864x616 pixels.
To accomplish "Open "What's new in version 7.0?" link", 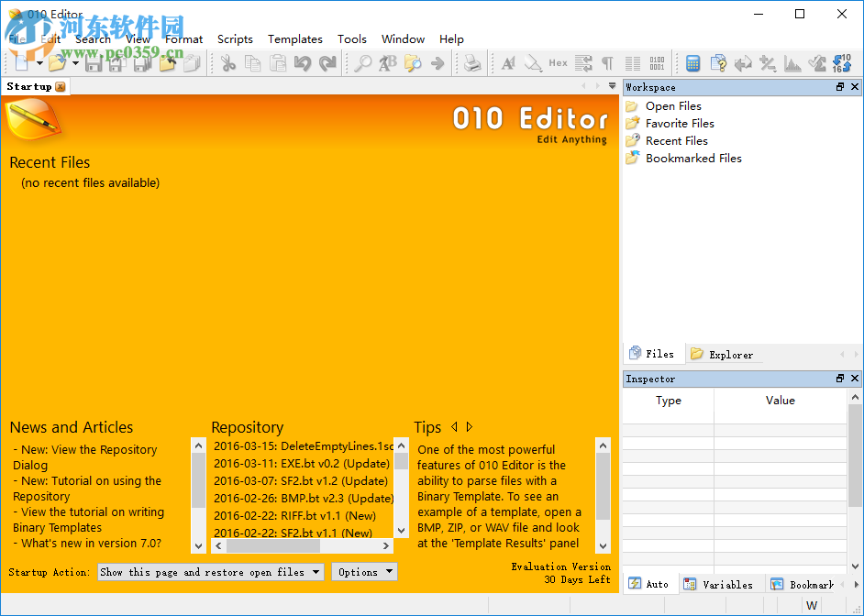I will click(x=87, y=544).
